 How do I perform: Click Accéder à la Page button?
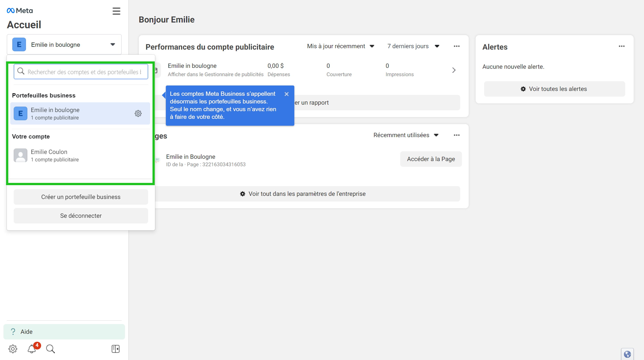431,159
